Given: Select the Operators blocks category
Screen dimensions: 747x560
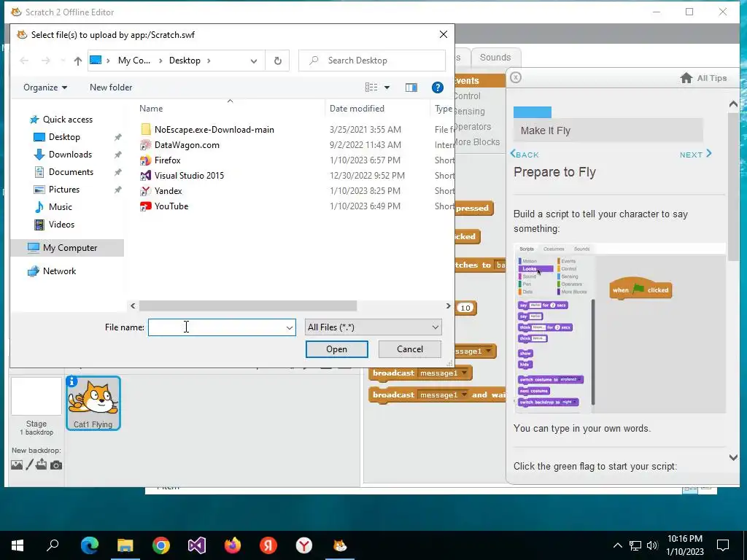Looking at the screenshot, I should click(473, 127).
